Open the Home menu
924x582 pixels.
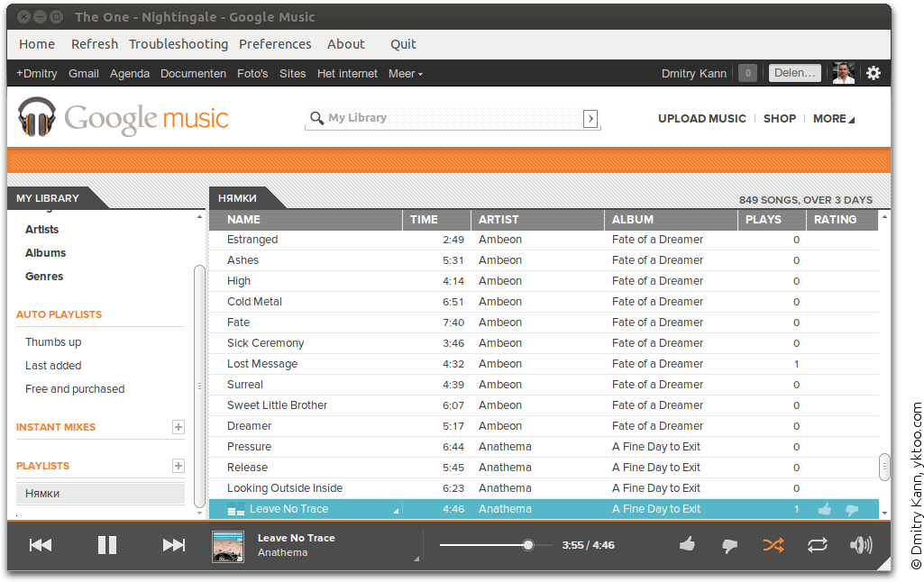click(37, 44)
